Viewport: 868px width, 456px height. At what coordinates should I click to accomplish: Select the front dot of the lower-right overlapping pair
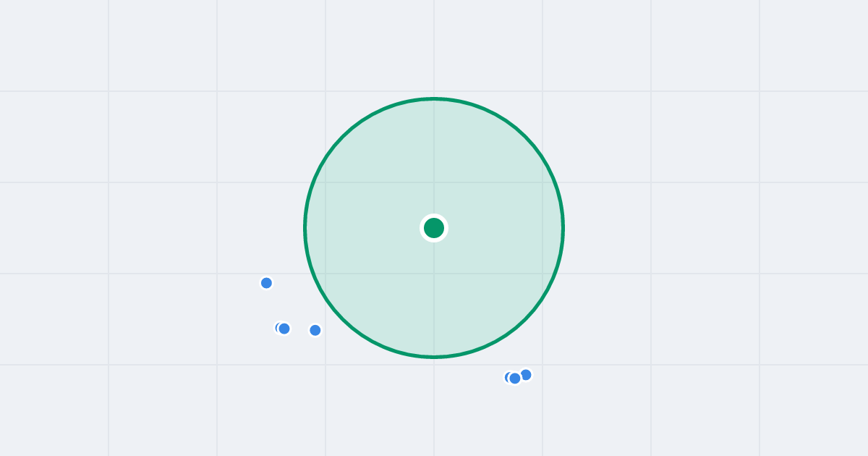515,378
